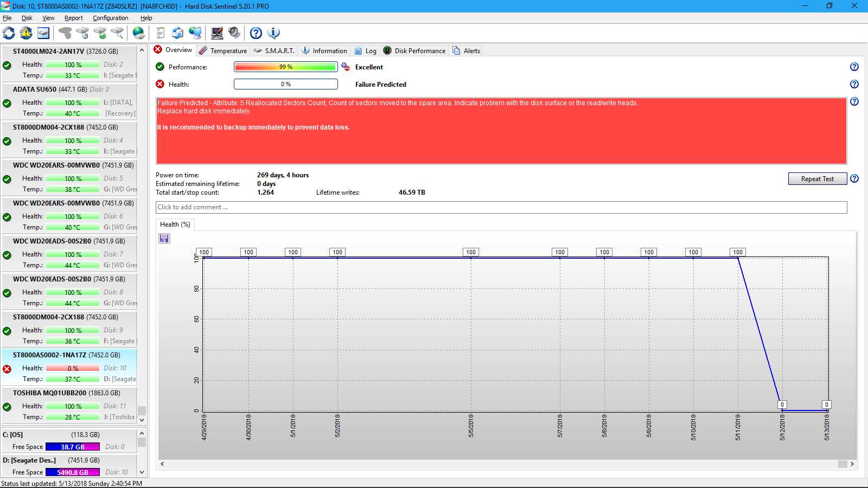Click red error icon of ST8000AS0002 disk

[x=7, y=369]
